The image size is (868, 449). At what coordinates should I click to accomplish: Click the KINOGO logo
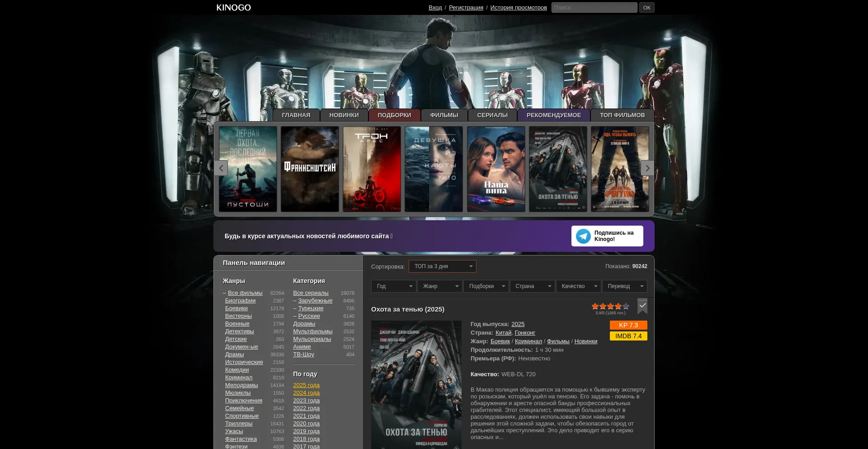tap(233, 8)
